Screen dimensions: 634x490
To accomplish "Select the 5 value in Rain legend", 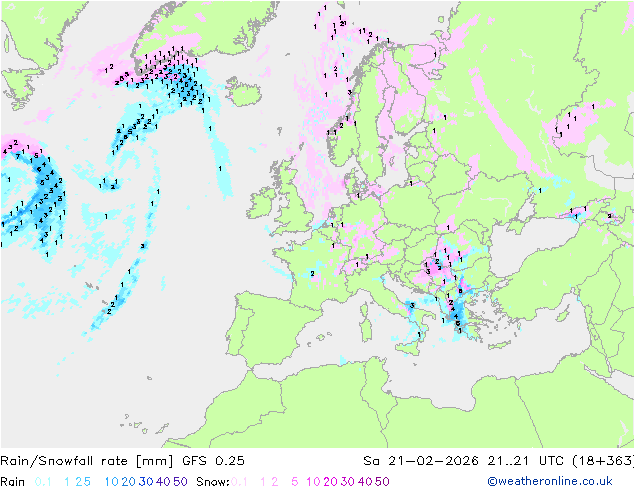I will [x=87, y=482].
